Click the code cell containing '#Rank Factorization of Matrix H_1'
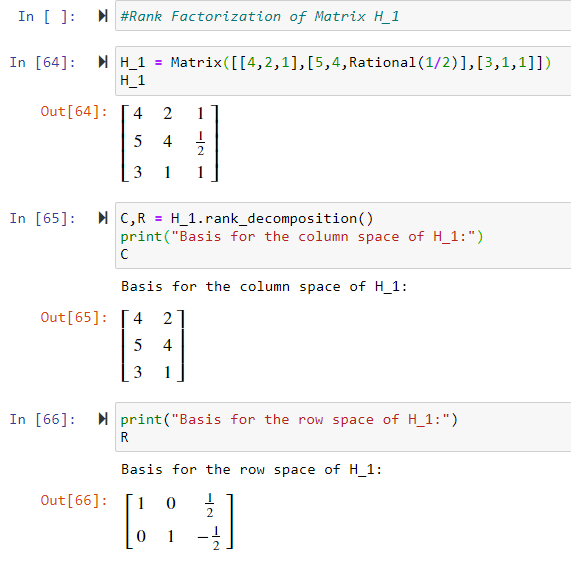 point(343,16)
